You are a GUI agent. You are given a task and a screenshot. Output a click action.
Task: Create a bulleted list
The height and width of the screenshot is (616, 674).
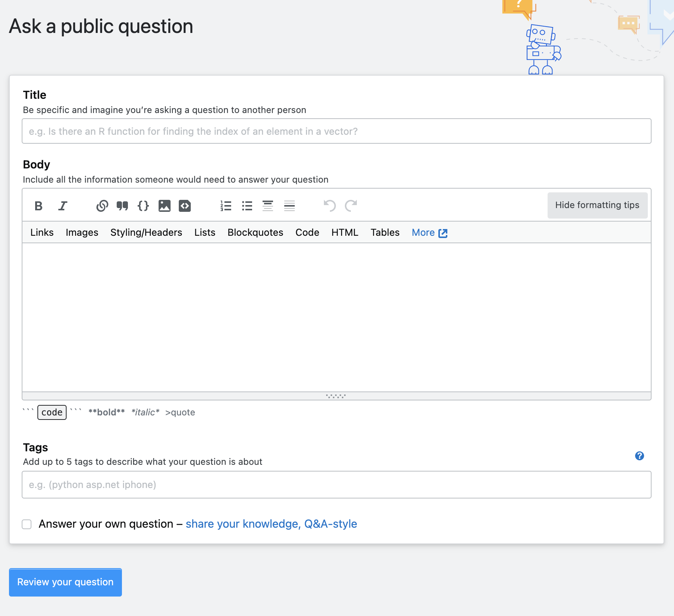tap(247, 206)
